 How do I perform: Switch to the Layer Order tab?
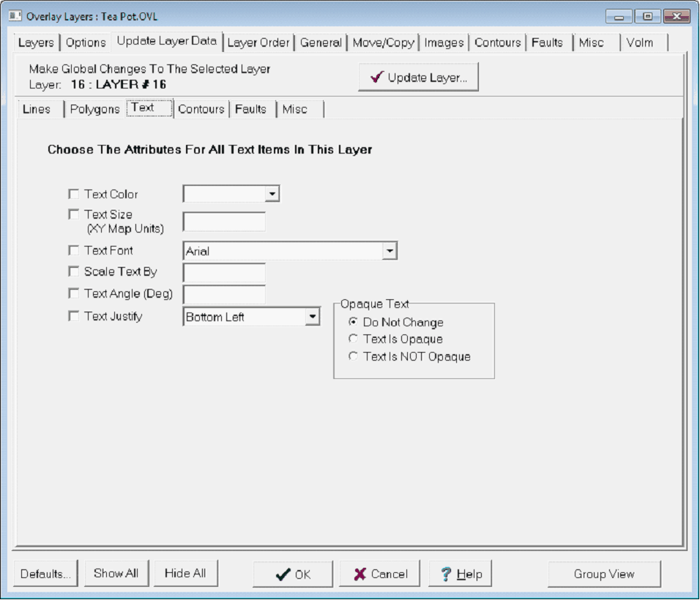click(x=258, y=42)
